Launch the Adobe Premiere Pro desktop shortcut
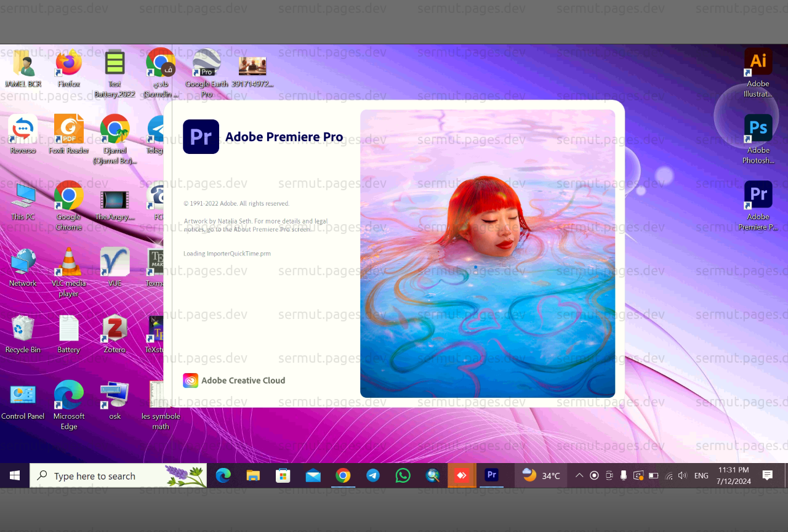Viewport: 788px width, 532px height. [x=758, y=195]
